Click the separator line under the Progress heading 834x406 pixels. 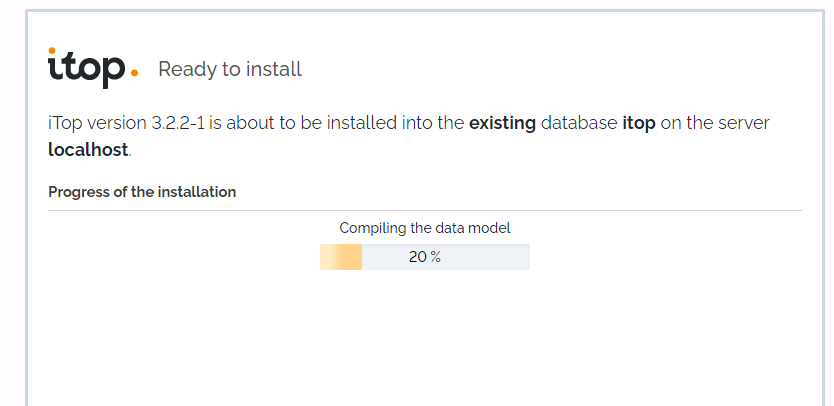tap(425, 210)
